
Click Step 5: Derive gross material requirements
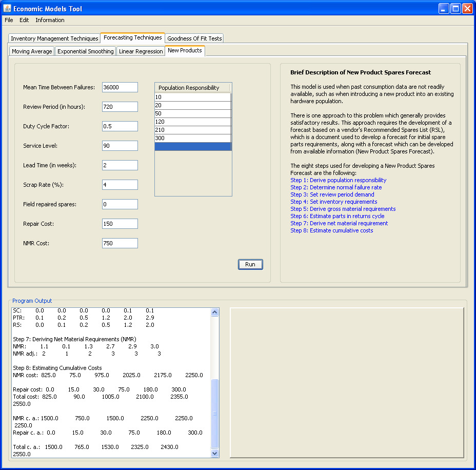pyautogui.click(x=343, y=209)
